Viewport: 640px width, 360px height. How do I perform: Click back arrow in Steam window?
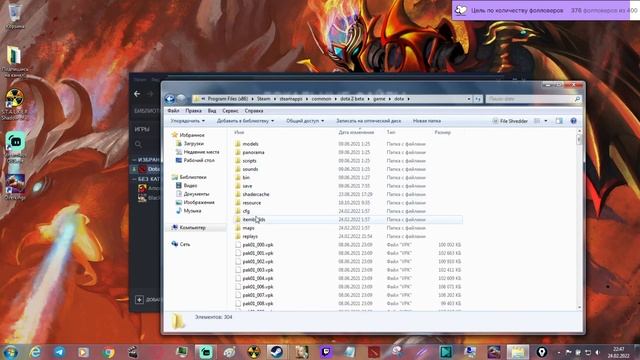pos(137,94)
